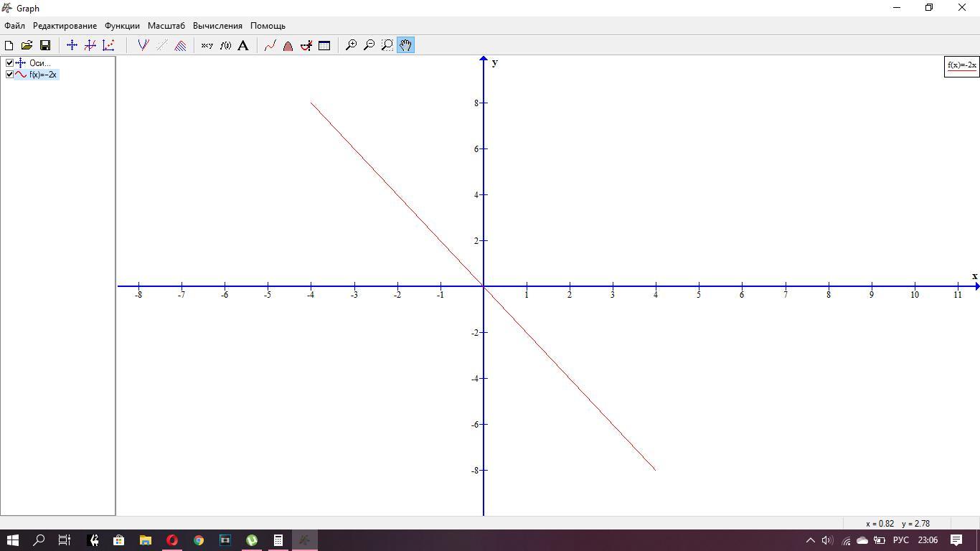The image size is (980, 551).
Task: Open the Вычисления menu
Action: [217, 26]
